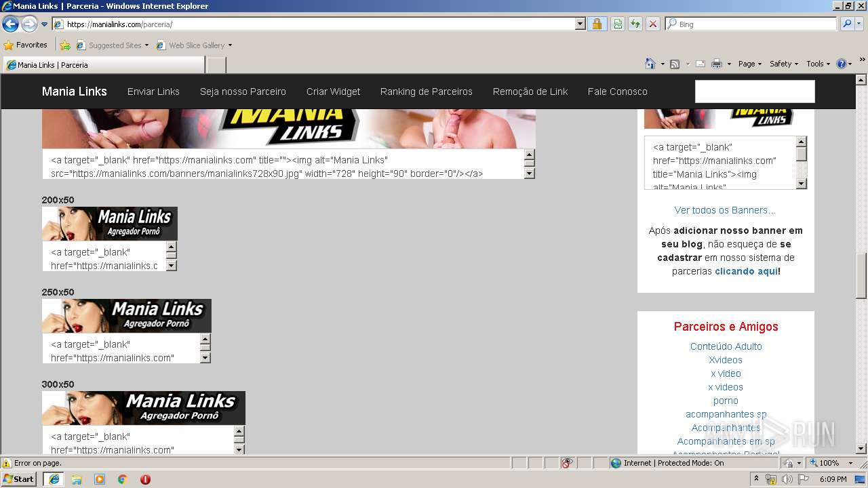The width and height of the screenshot is (868, 488).
Task: Open the Safety menu
Action: (784, 64)
